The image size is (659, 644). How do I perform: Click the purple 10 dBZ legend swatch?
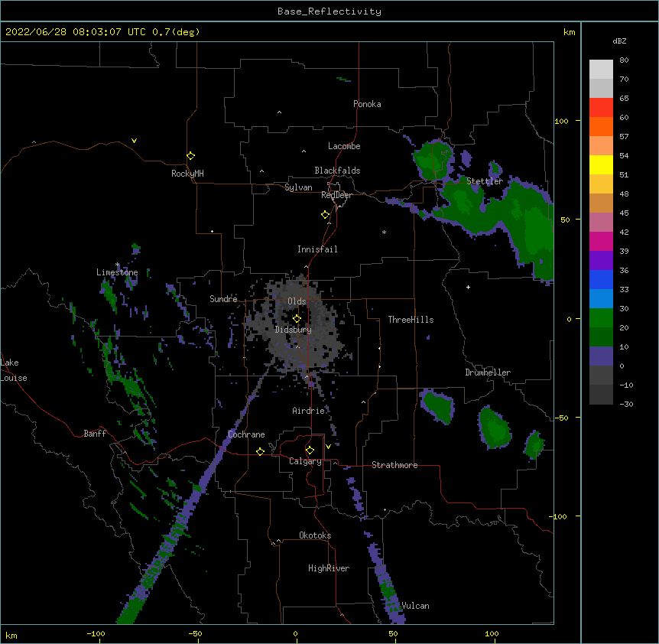(x=601, y=356)
